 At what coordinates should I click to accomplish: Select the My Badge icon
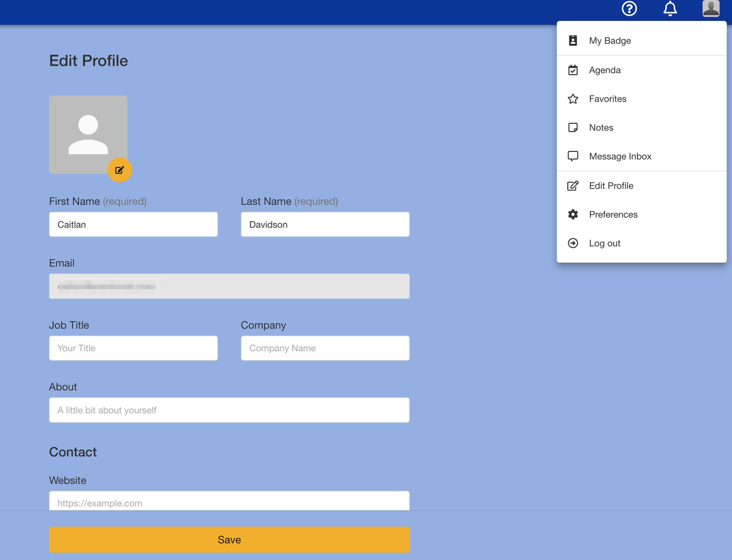click(x=573, y=40)
